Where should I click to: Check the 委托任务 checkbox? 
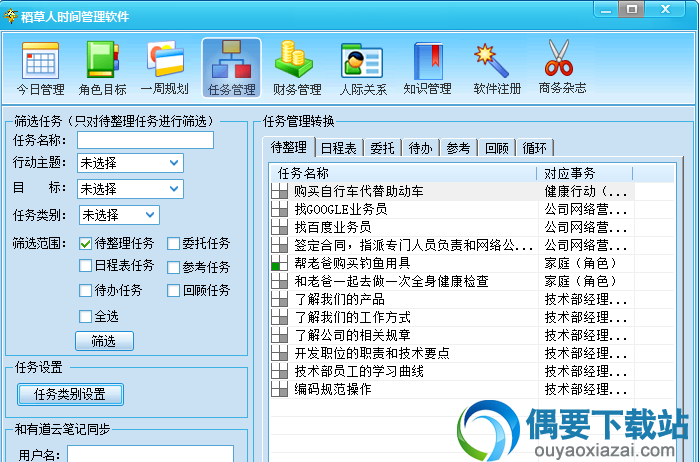[173, 244]
